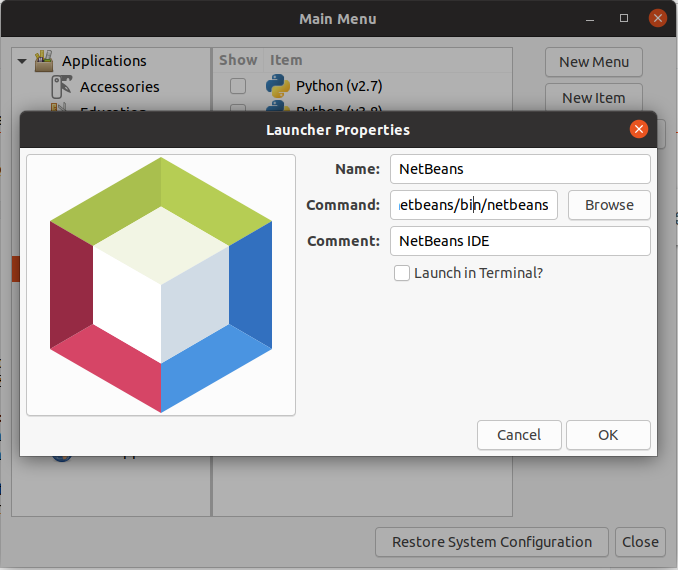Screen dimensions: 678x570
Task: Cancel the Launcher Properties dialog
Action: (519, 435)
